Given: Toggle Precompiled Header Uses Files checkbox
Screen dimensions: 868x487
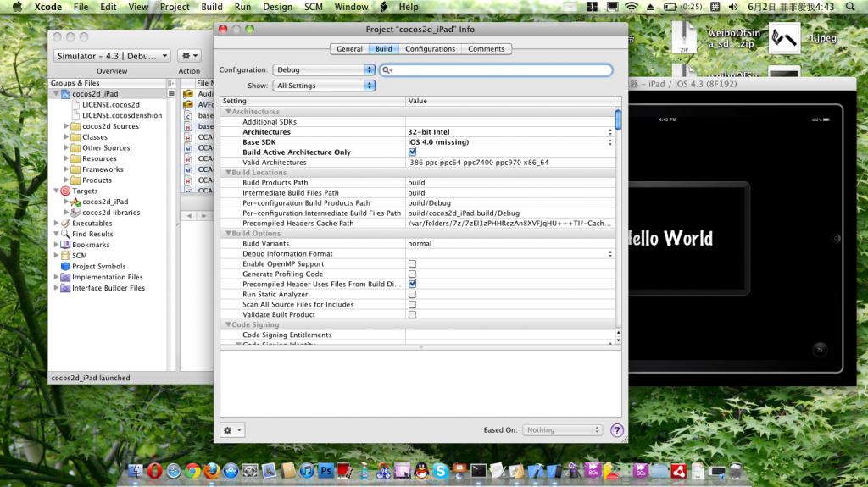Looking at the screenshot, I should click(x=413, y=284).
